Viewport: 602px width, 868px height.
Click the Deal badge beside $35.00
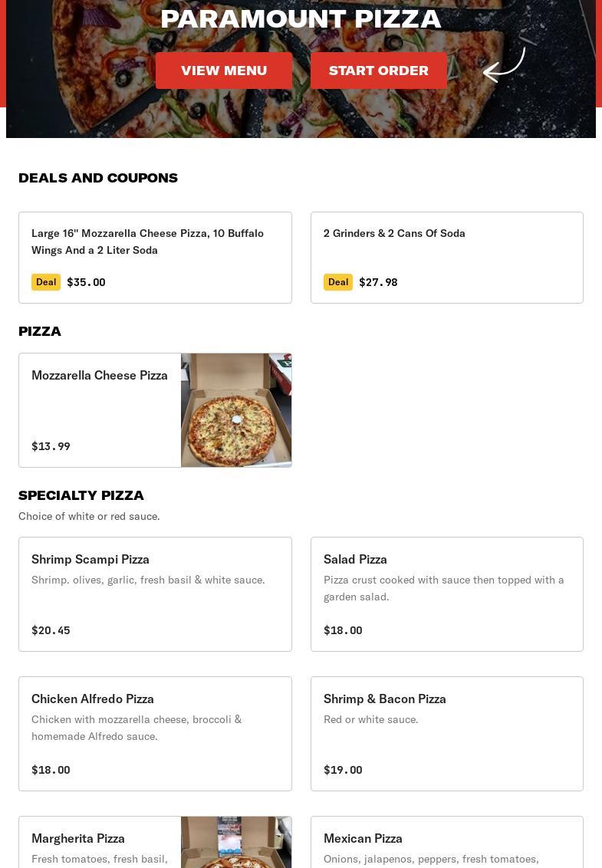tap(46, 282)
